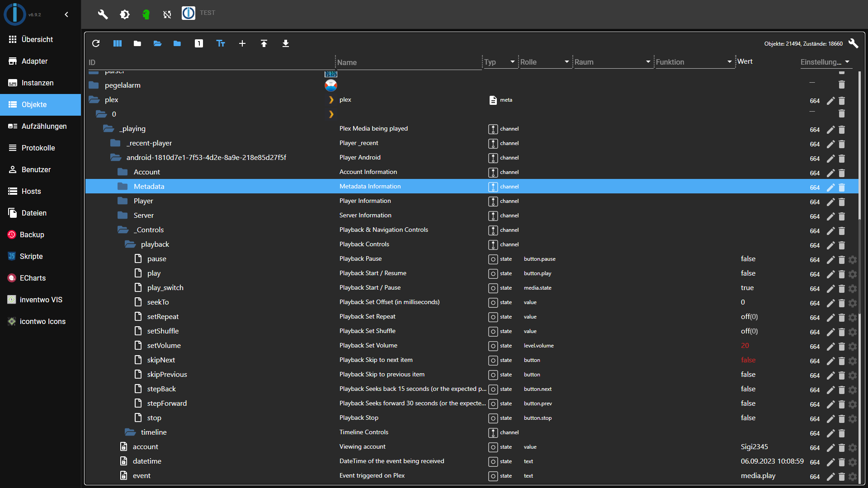Click the sync-disabled icon in top bar
The image size is (868, 488).
point(167,14)
